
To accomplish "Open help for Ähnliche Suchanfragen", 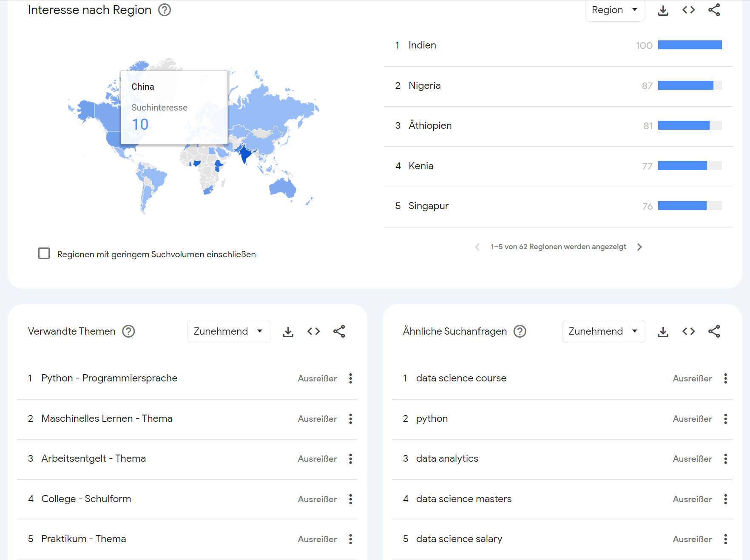I will 520,331.
